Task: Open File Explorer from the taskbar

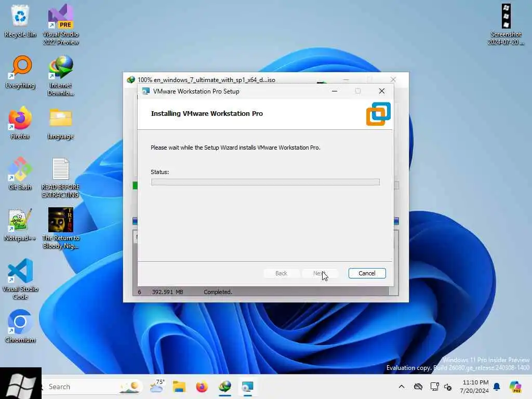Action: 179,387
